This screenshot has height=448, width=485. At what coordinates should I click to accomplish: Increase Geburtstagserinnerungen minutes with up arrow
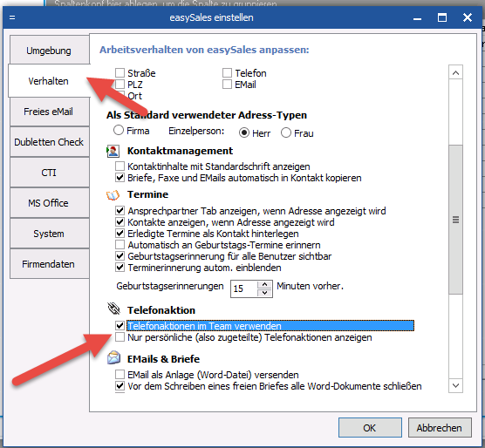tap(264, 284)
